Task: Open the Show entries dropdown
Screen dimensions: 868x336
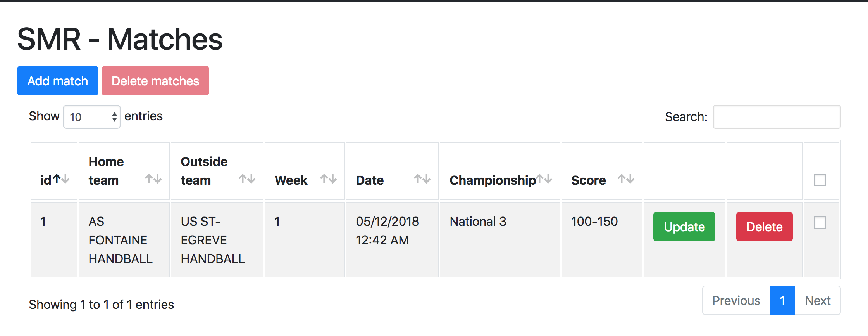Action: [x=92, y=117]
